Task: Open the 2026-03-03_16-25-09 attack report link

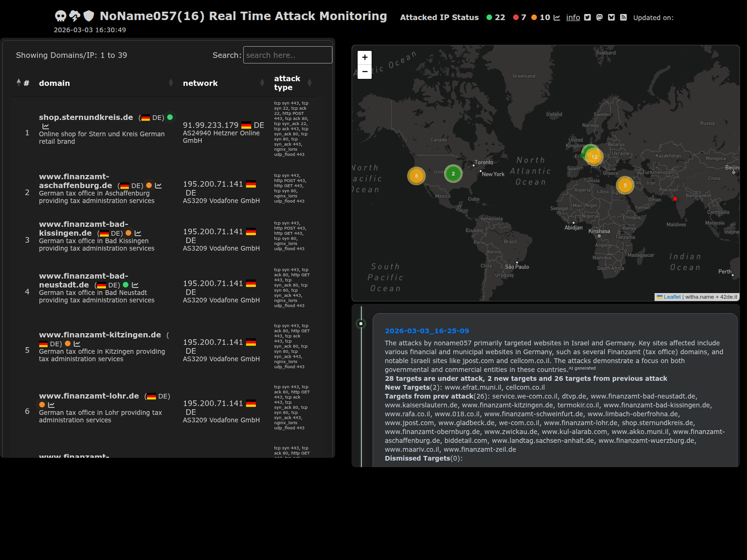Action: 427,331
